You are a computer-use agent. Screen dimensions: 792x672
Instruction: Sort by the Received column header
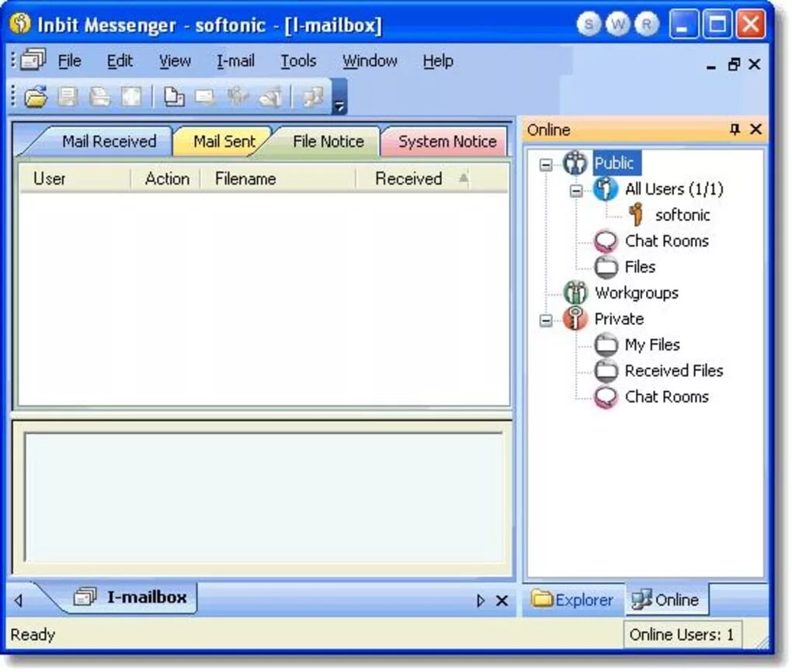(x=414, y=178)
